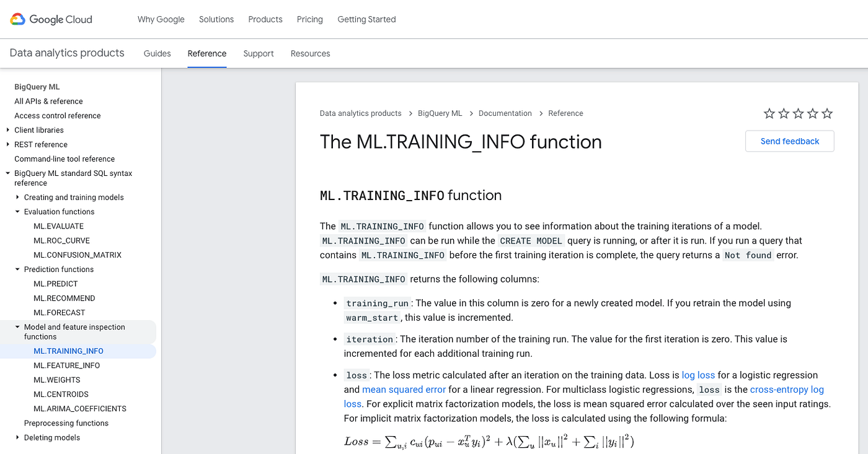Screen dimensions: 868x454
Task: Open Getting Started page
Action: pos(366,19)
